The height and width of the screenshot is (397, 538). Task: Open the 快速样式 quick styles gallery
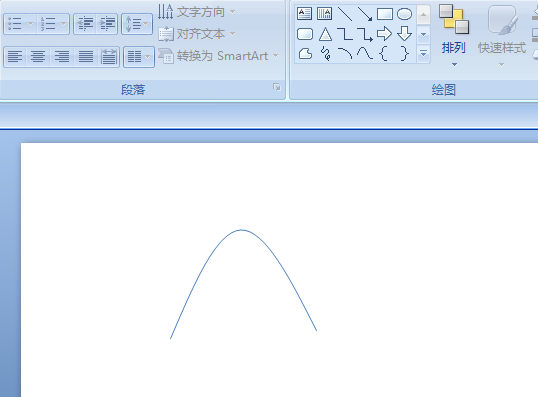[502, 35]
